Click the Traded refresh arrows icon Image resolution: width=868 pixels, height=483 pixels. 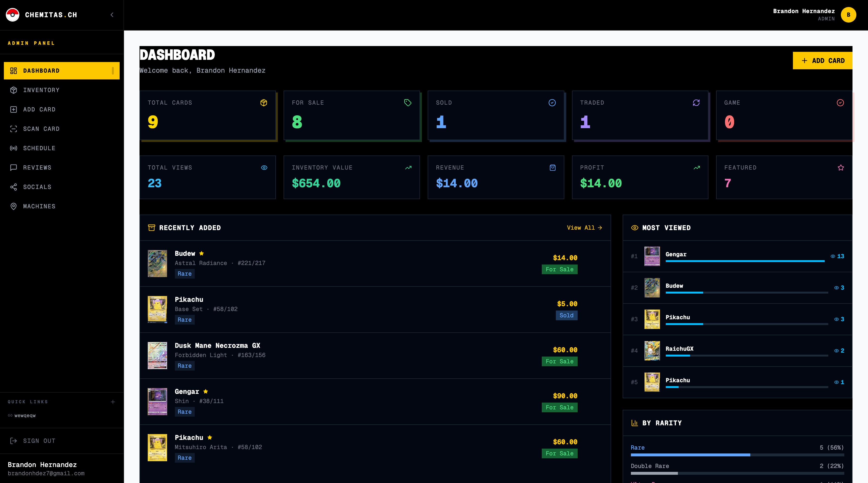coord(696,103)
